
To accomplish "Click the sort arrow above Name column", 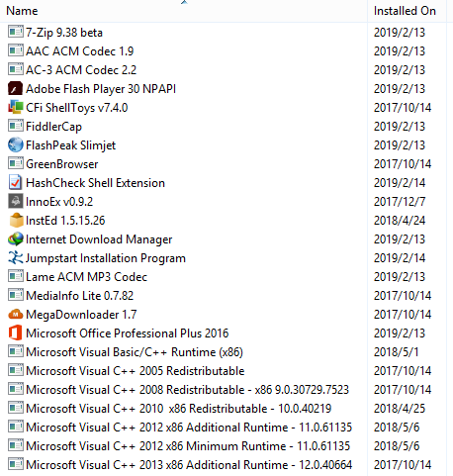I will (184, 2).
